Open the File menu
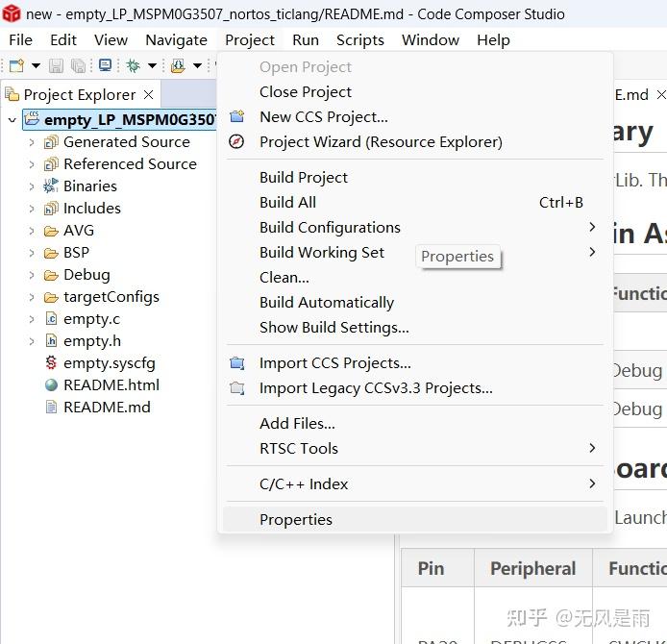The image size is (667, 644). click(20, 40)
